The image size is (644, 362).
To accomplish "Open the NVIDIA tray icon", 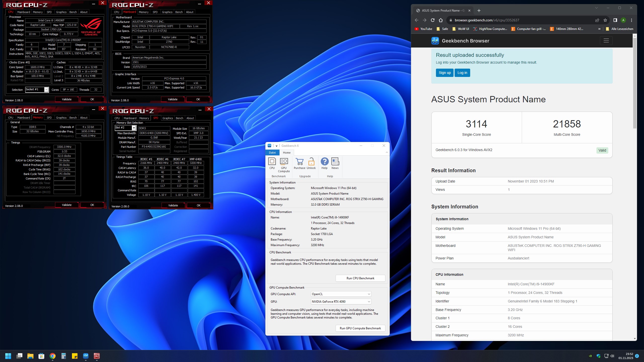I will point(590,356).
